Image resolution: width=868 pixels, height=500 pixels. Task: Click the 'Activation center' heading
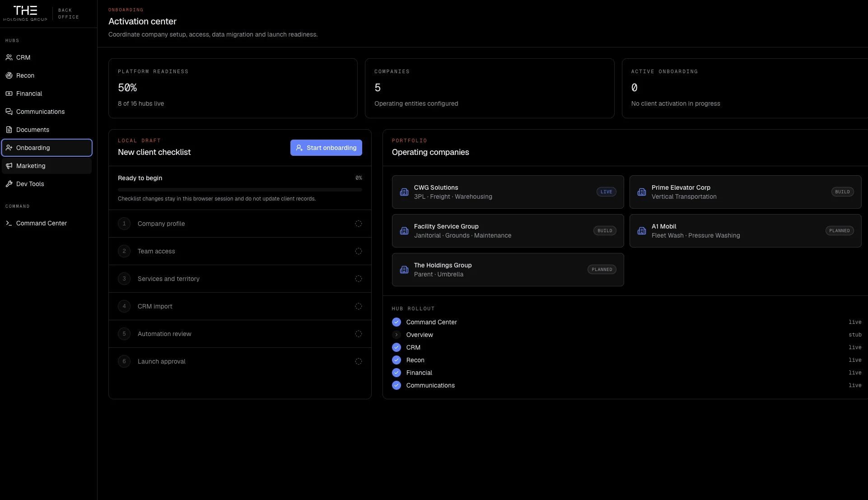[x=142, y=21]
